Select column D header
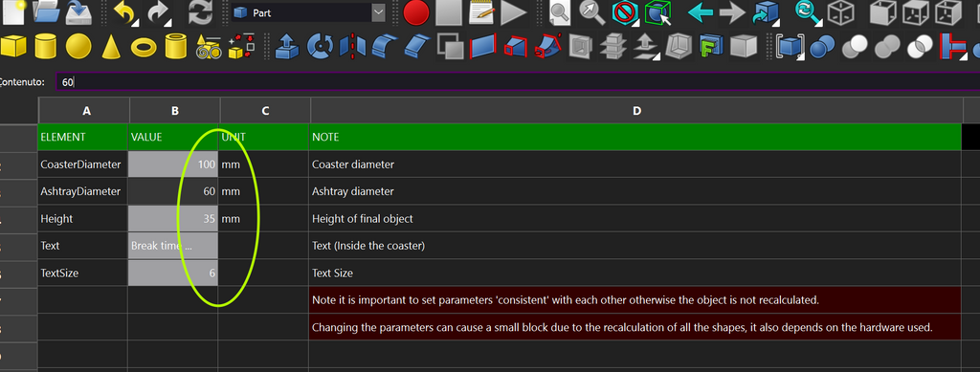Image resolution: width=980 pixels, height=372 pixels. (x=635, y=111)
